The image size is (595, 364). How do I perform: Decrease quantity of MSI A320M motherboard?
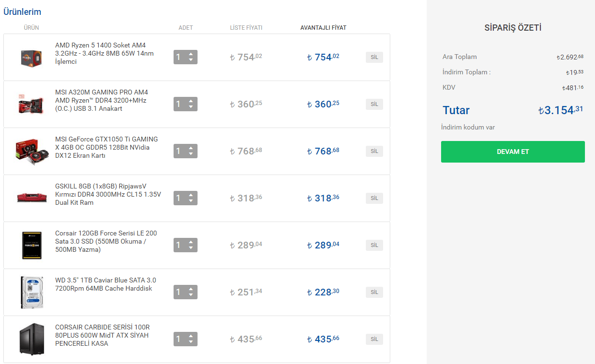point(191,107)
